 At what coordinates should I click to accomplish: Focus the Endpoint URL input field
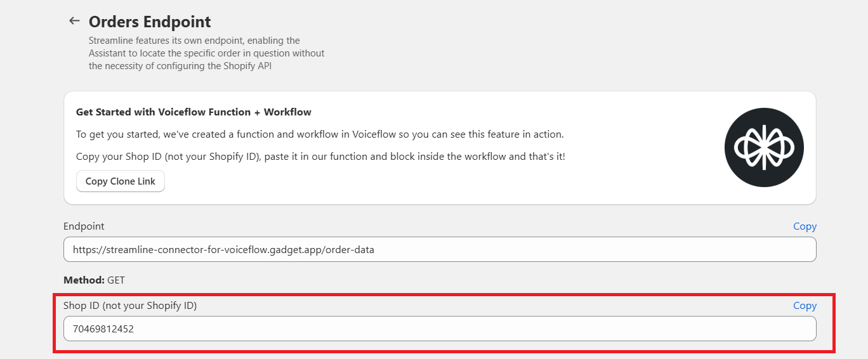pos(440,249)
